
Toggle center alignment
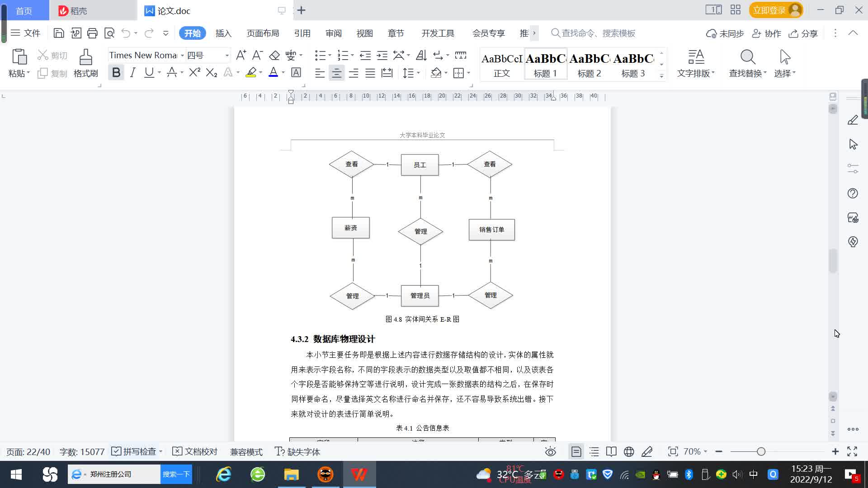click(x=336, y=73)
